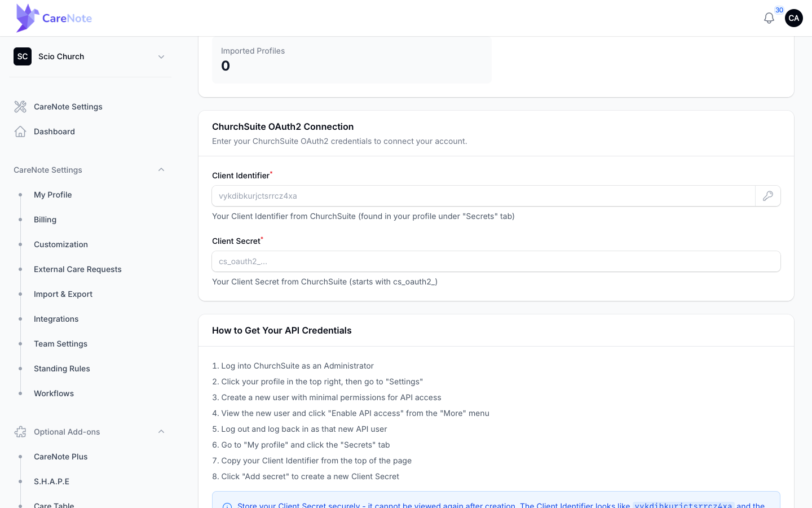Open the Billing page
The width and height of the screenshot is (812, 508).
(x=45, y=220)
